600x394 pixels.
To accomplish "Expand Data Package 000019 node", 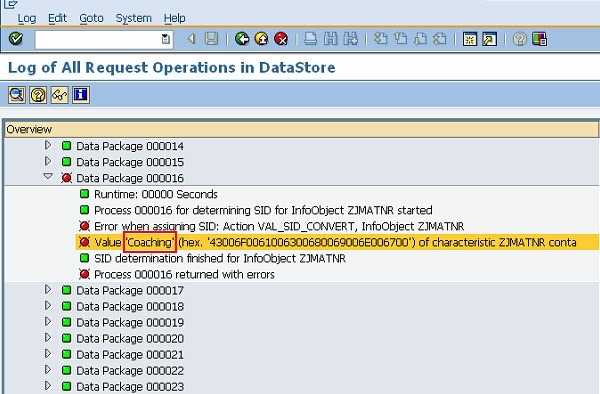I will pos(48,322).
